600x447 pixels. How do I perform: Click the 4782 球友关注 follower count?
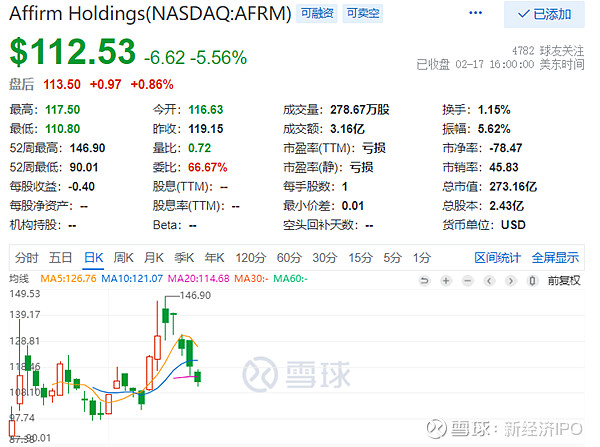[548, 51]
